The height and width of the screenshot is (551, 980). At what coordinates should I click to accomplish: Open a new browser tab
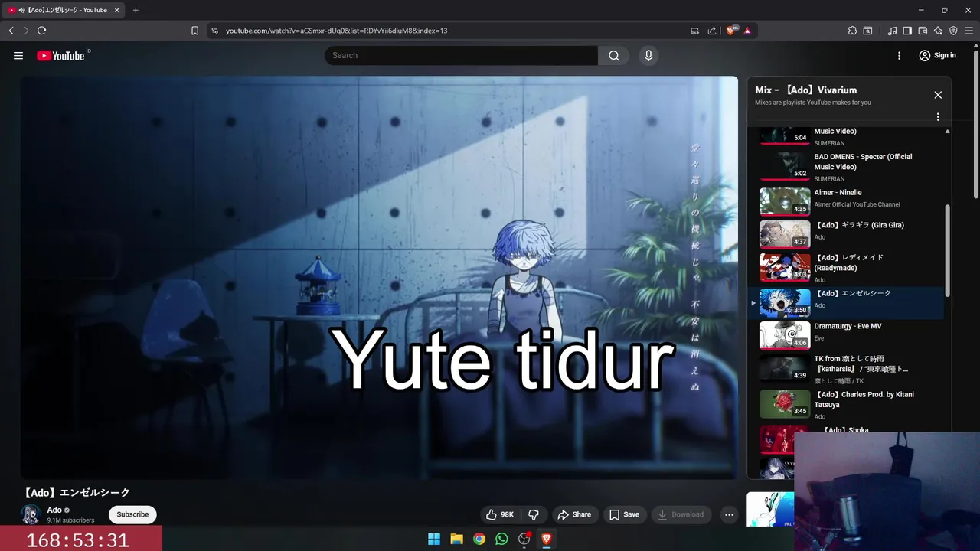136,10
